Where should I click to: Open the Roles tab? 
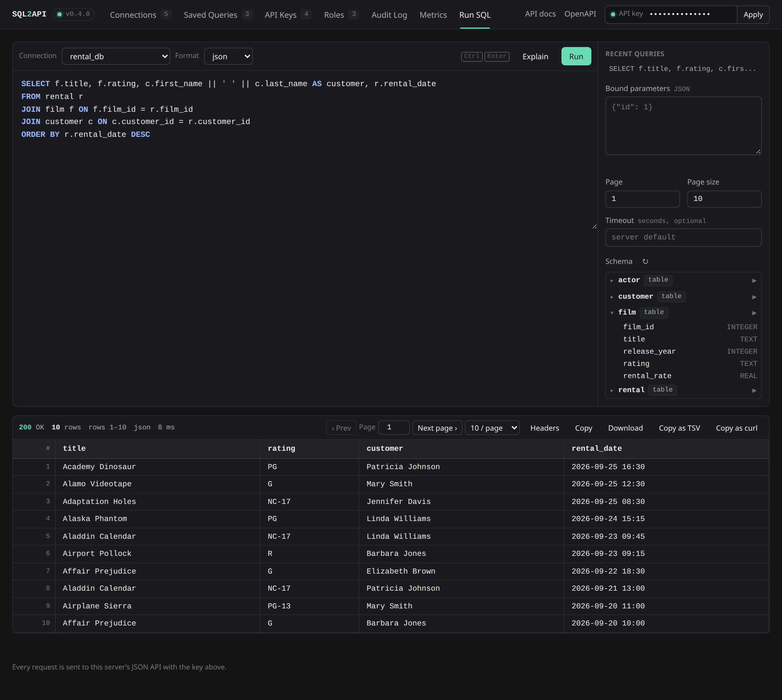pyautogui.click(x=341, y=15)
